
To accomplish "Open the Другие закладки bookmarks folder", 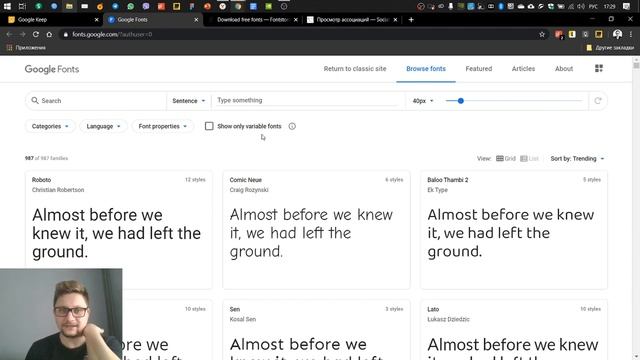I will (610, 48).
